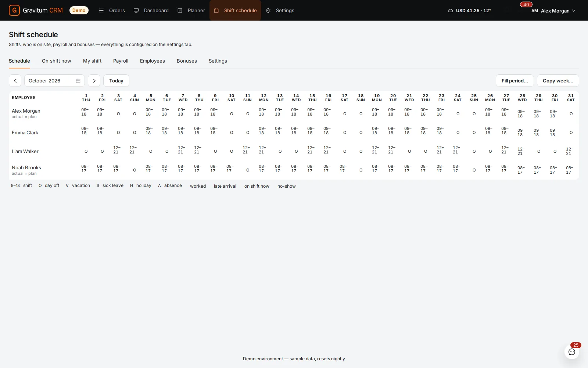Click the Today button
588x368 pixels.
116,81
